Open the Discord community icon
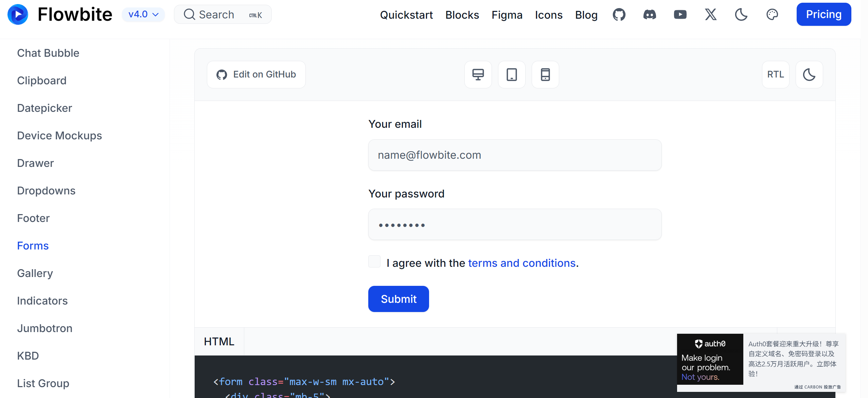The height and width of the screenshot is (398, 868). [650, 15]
